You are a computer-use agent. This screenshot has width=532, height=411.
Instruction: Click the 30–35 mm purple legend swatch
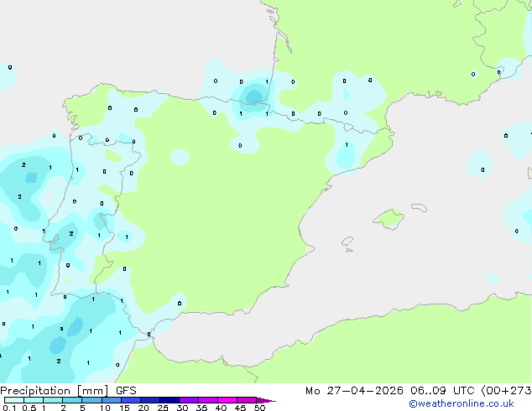click(188, 400)
